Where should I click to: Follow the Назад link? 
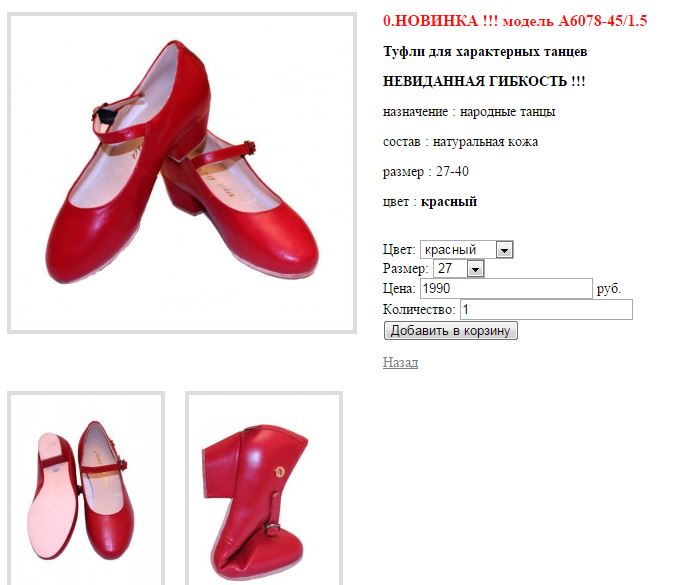tap(400, 362)
